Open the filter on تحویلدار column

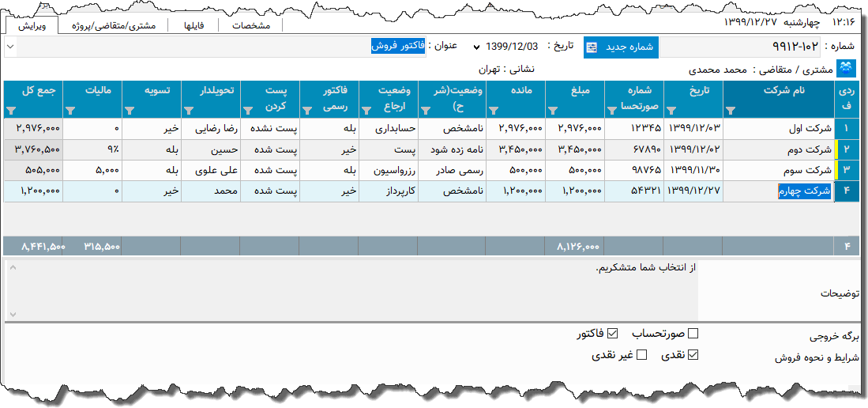(x=188, y=111)
